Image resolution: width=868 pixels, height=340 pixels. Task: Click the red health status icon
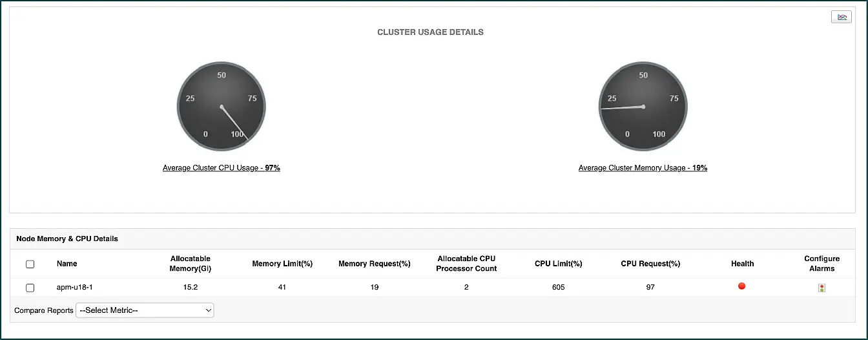click(x=741, y=286)
